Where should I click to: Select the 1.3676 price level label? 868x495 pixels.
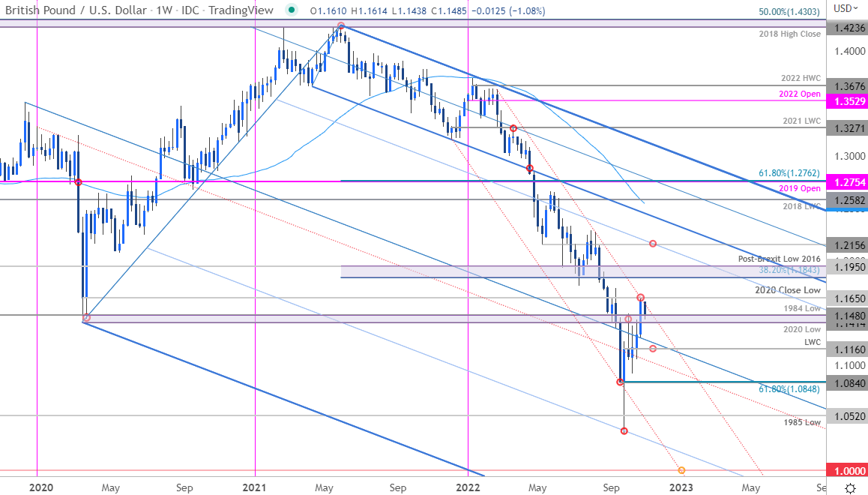pyautogui.click(x=847, y=85)
